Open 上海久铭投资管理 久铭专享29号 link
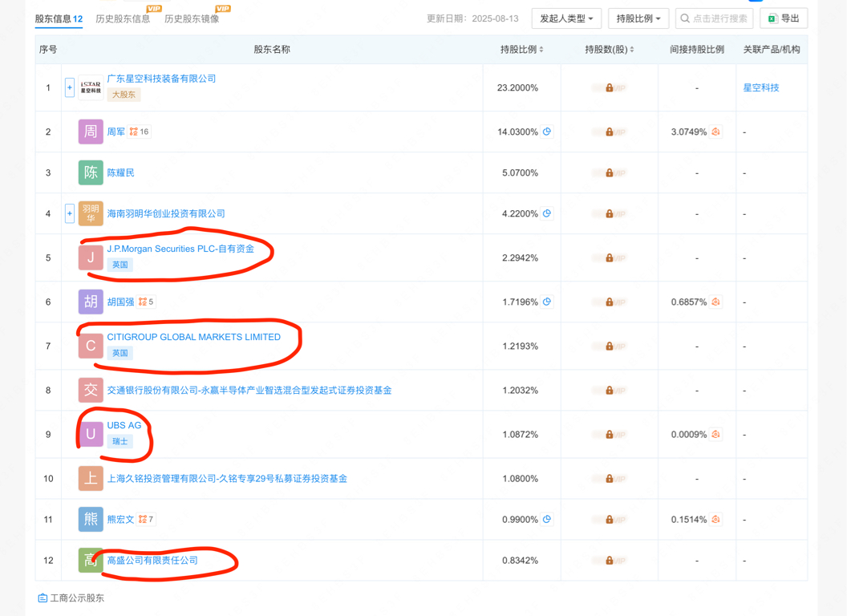 [227, 478]
